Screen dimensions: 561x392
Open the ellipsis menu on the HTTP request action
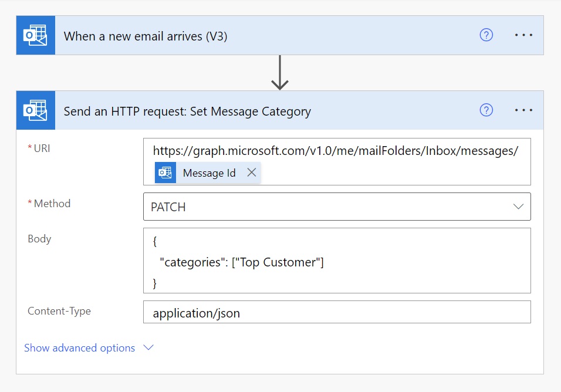pyautogui.click(x=523, y=110)
